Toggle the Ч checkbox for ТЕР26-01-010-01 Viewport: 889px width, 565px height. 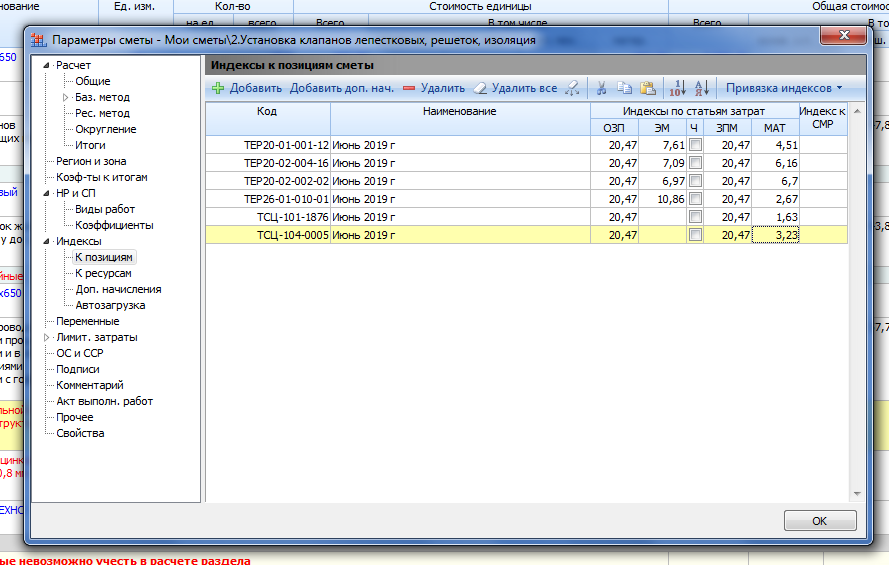pos(695,199)
